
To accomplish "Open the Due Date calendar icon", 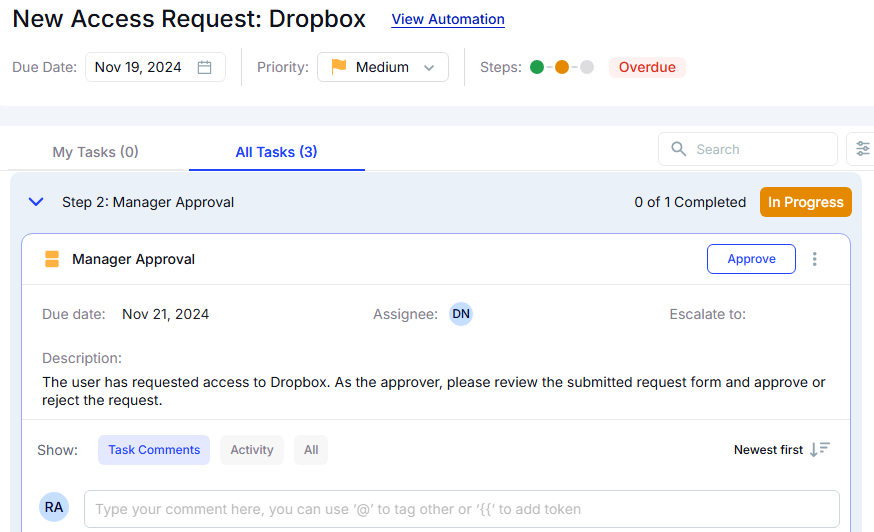I will click(x=205, y=67).
